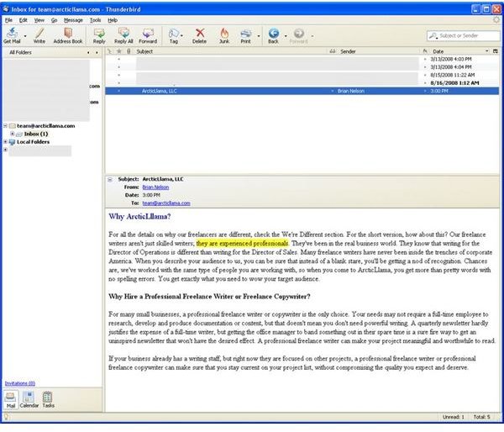Sort by attachment paperclip column
Image resolution: width=504 pixels, height=432 pixels.
(129, 51)
